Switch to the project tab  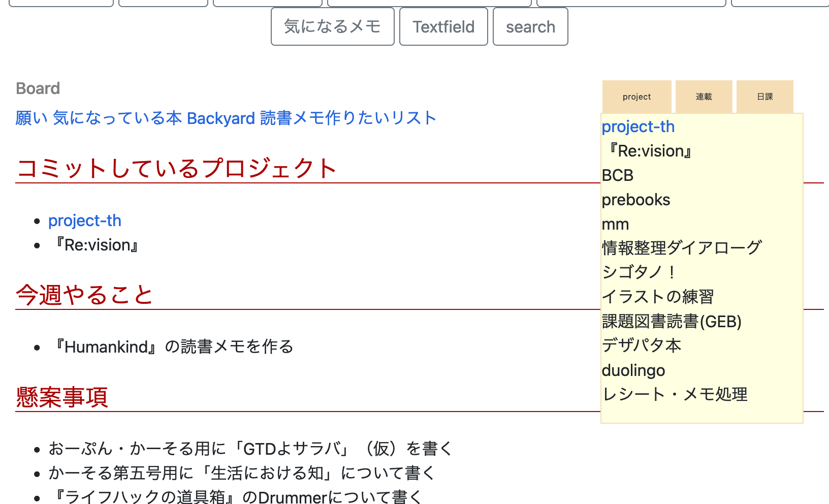(637, 97)
